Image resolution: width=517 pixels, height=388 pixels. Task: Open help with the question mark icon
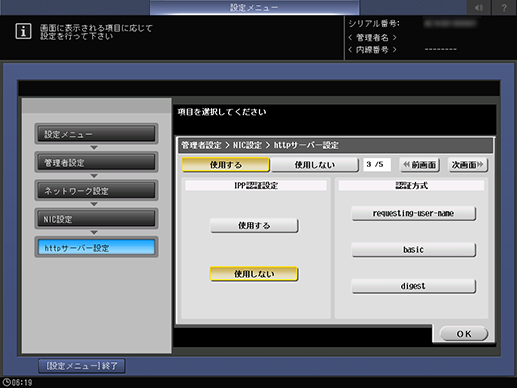[504, 8]
